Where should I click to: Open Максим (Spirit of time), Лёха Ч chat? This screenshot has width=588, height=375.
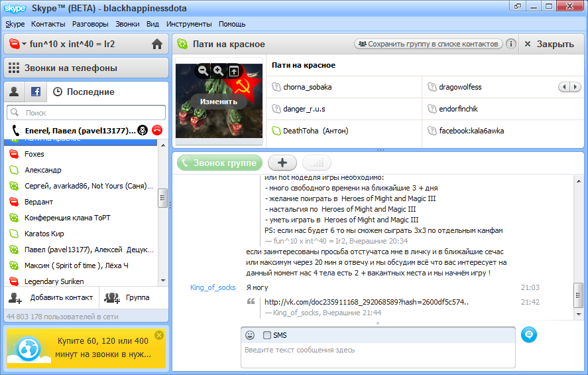point(81,265)
